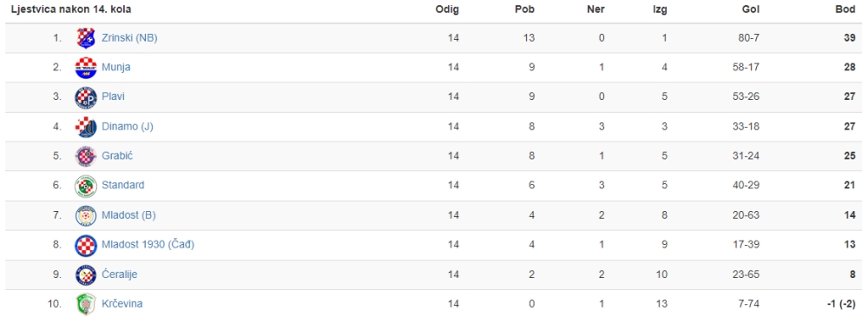Click the Zrinski (NB) club crest
This screenshot has width=868, height=317.
[x=86, y=37]
